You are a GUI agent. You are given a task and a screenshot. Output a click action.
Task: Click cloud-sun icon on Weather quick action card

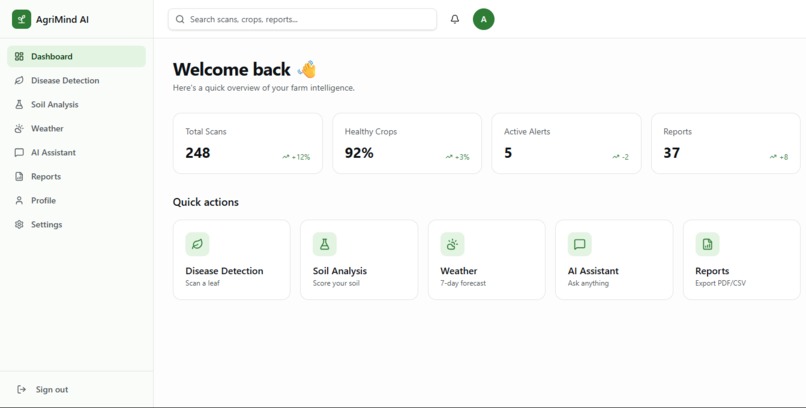tap(452, 244)
